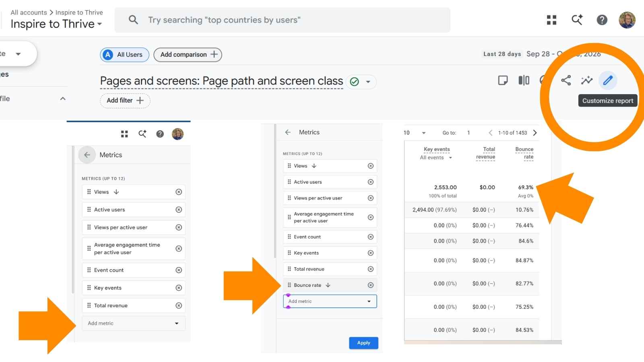Viewport: 644px width, 362px height.
Task: Click drag handle of Bounce rate metric
Action: coord(289,285)
